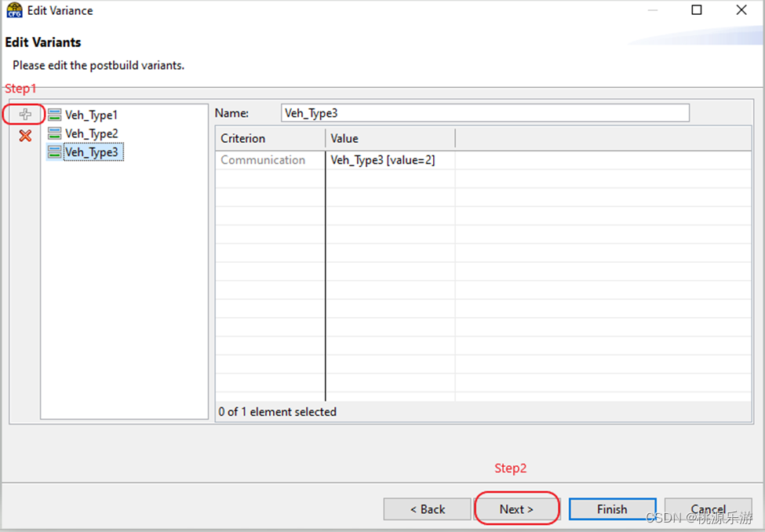Viewport: 765px width, 532px height.
Task: Close the Edit Variance dialog
Action: pos(741,10)
